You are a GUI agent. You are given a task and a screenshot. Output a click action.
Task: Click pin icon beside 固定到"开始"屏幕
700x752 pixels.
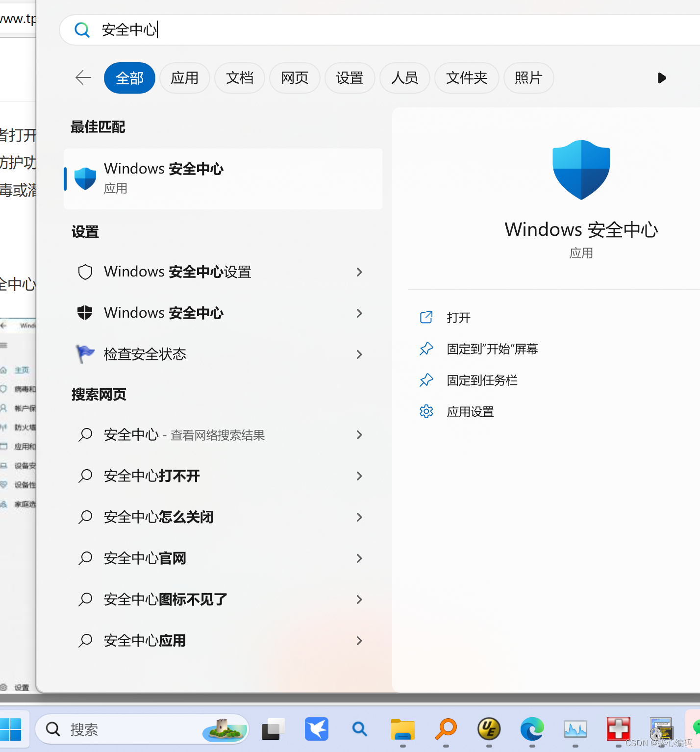tap(426, 349)
